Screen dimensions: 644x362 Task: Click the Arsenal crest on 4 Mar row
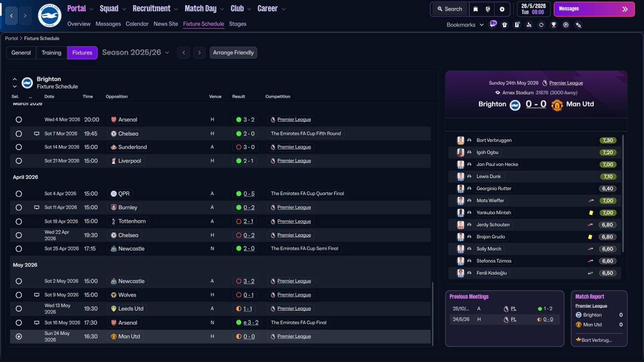pyautogui.click(x=113, y=120)
